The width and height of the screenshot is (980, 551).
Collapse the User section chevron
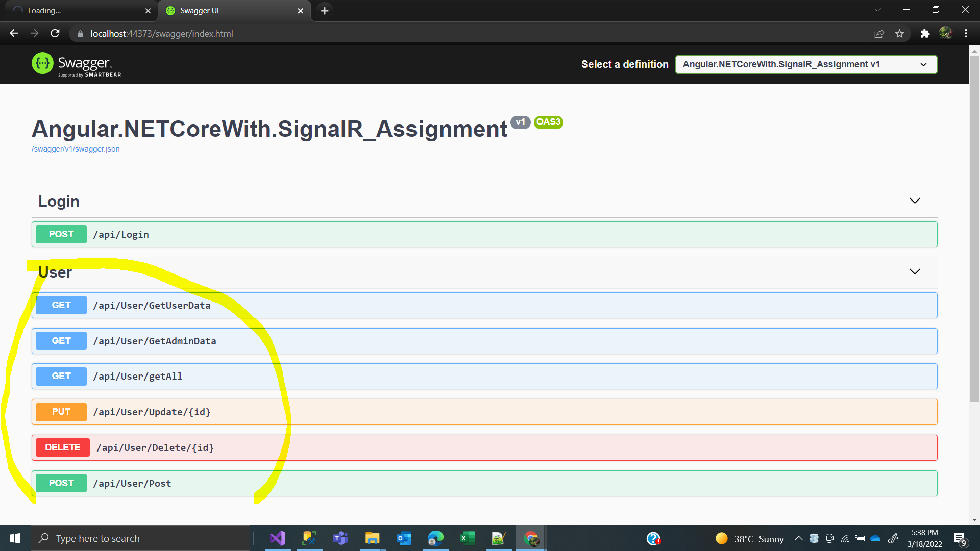click(x=915, y=272)
